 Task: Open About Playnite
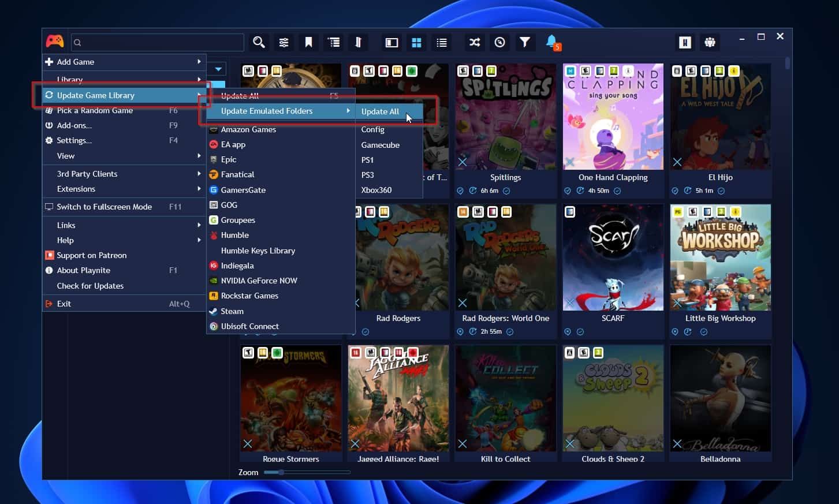coord(124,270)
